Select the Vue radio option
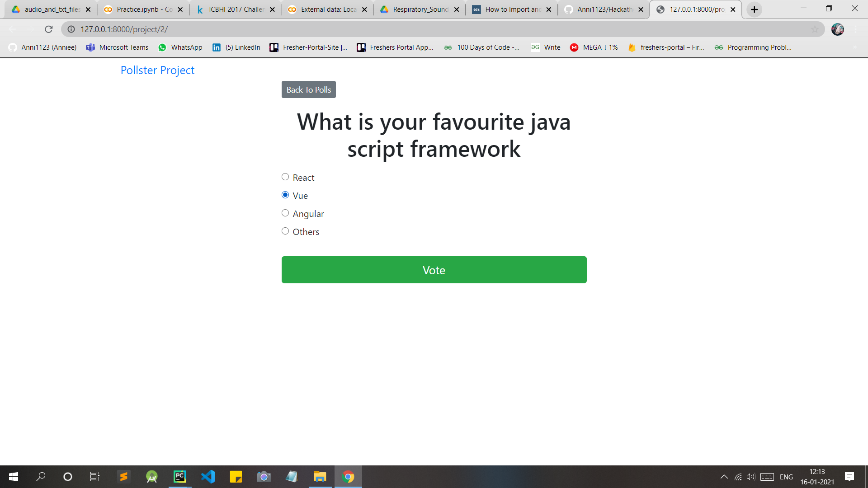The height and width of the screenshot is (488, 868). click(x=285, y=195)
